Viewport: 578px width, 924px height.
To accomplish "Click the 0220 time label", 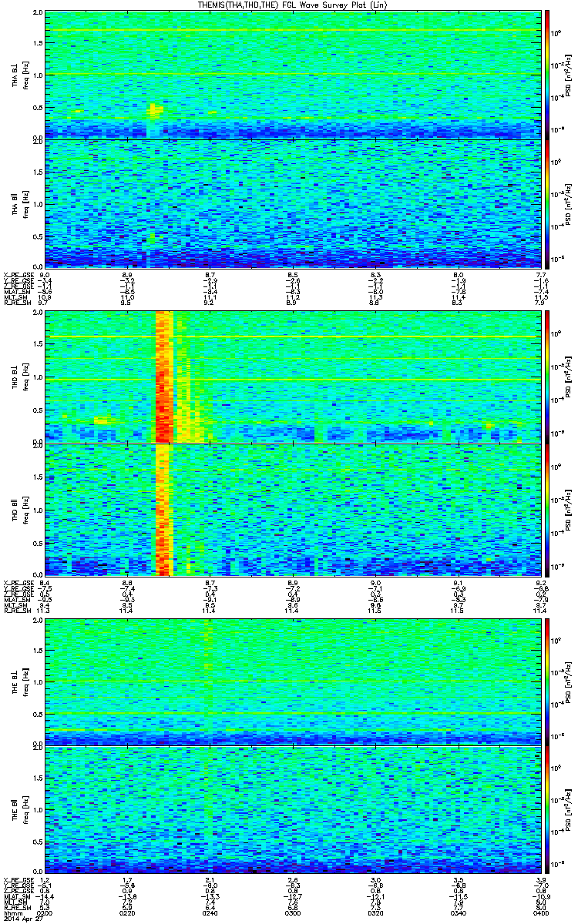I will 128,912.
